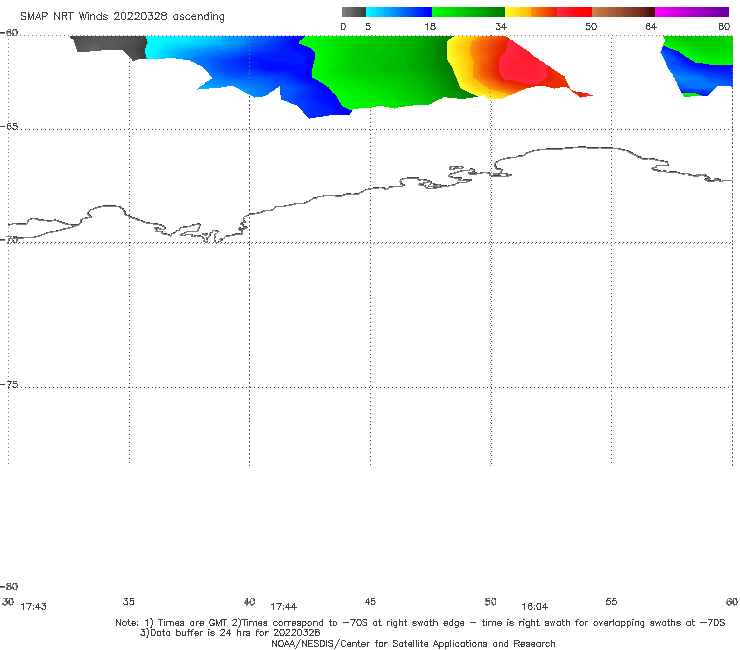Click the 35 longitude axis label

click(128, 601)
